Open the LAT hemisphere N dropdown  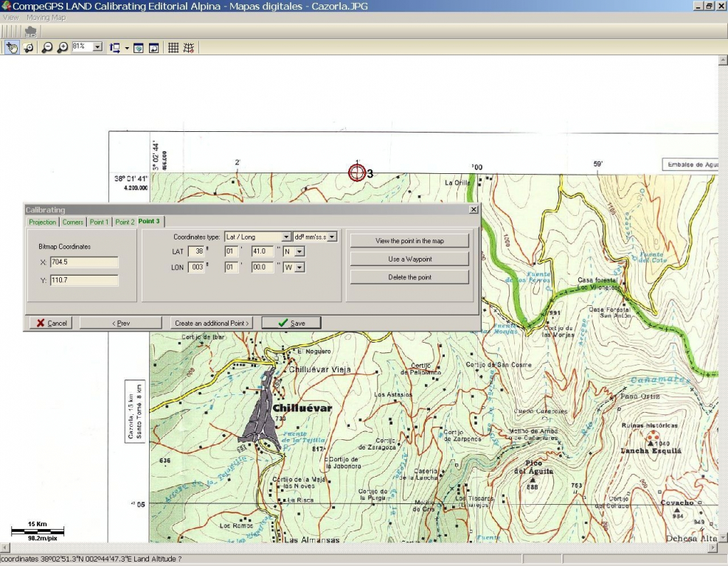point(300,251)
